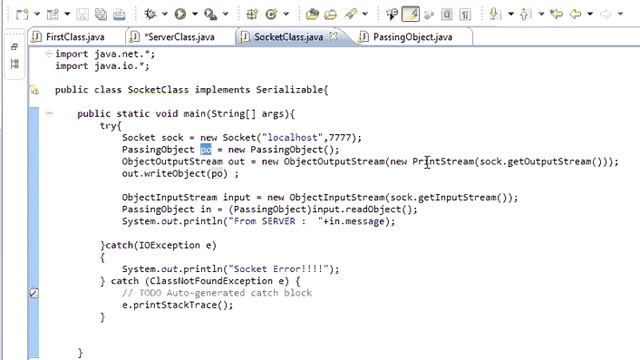Click the warning marker beside class declaration

[35, 90]
